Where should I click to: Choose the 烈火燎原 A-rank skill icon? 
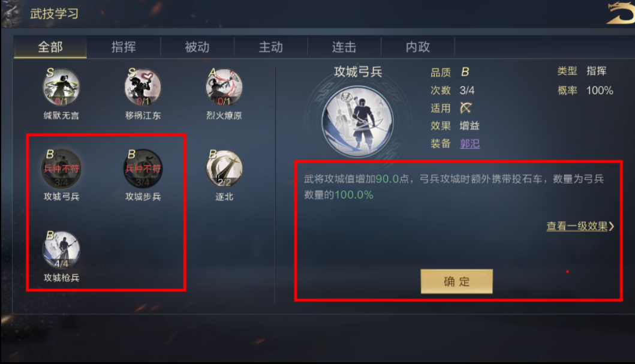point(224,86)
